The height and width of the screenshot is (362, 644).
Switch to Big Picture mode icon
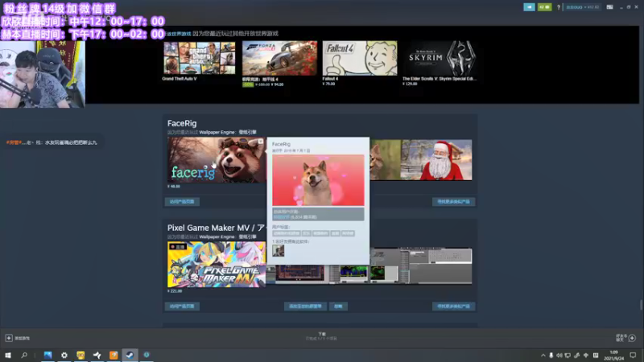[x=610, y=7]
